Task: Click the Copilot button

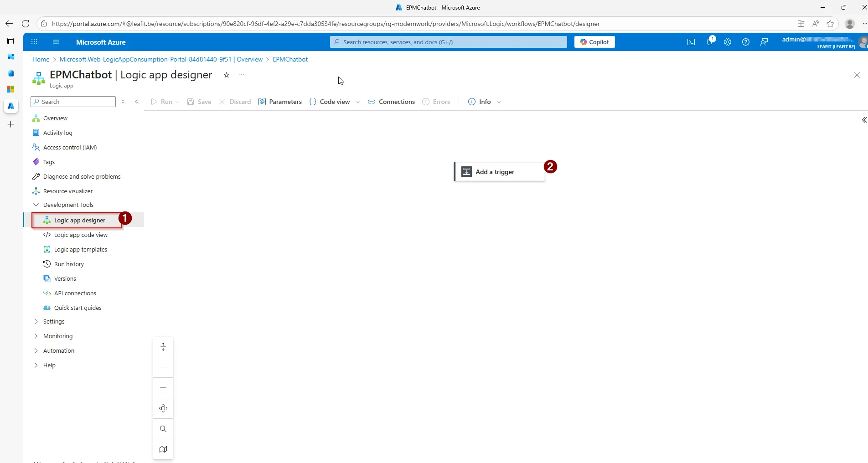Action: tap(594, 42)
